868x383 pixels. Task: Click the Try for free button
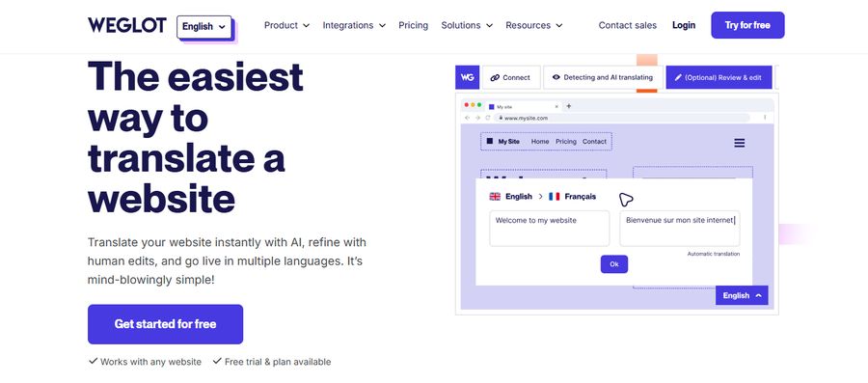click(x=747, y=25)
